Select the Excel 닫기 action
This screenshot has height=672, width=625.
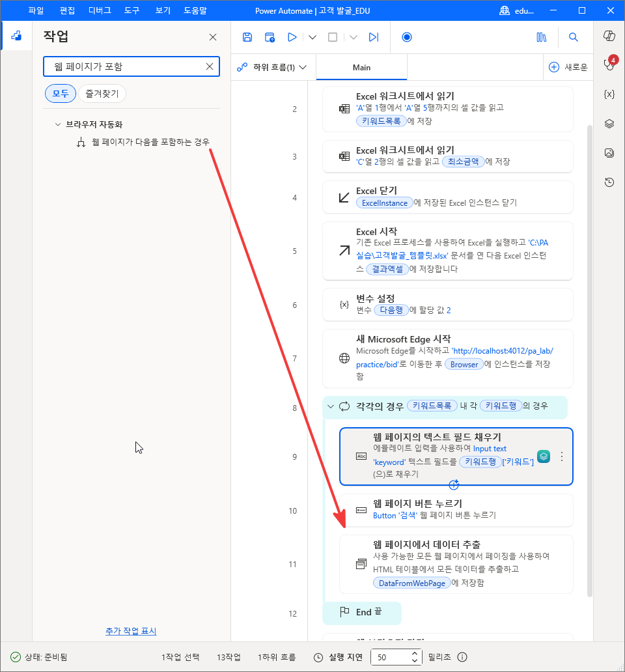pos(448,197)
